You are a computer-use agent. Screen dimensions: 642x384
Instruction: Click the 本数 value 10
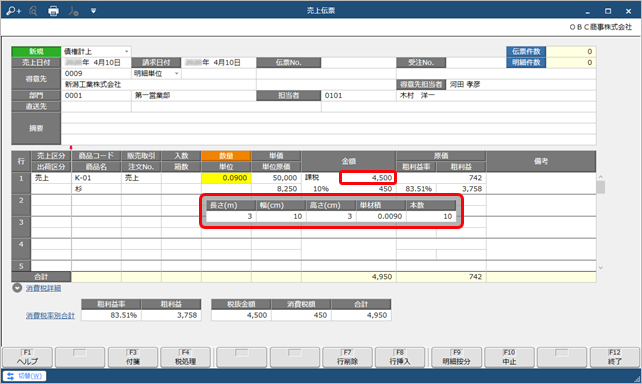coord(431,216)
